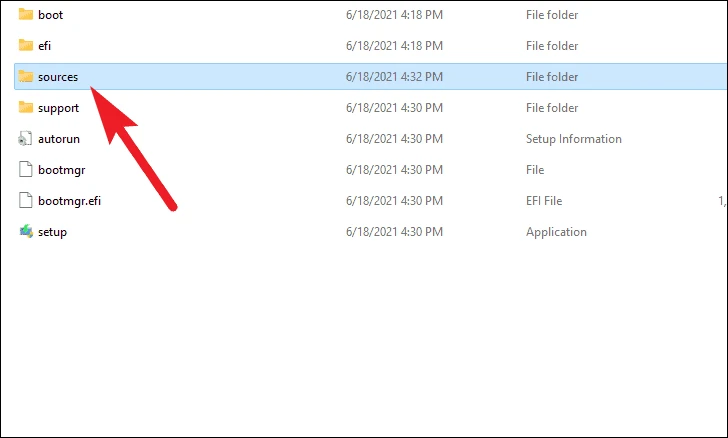
Task: Click the EFI File type text
Action: [x=544, y=201]
